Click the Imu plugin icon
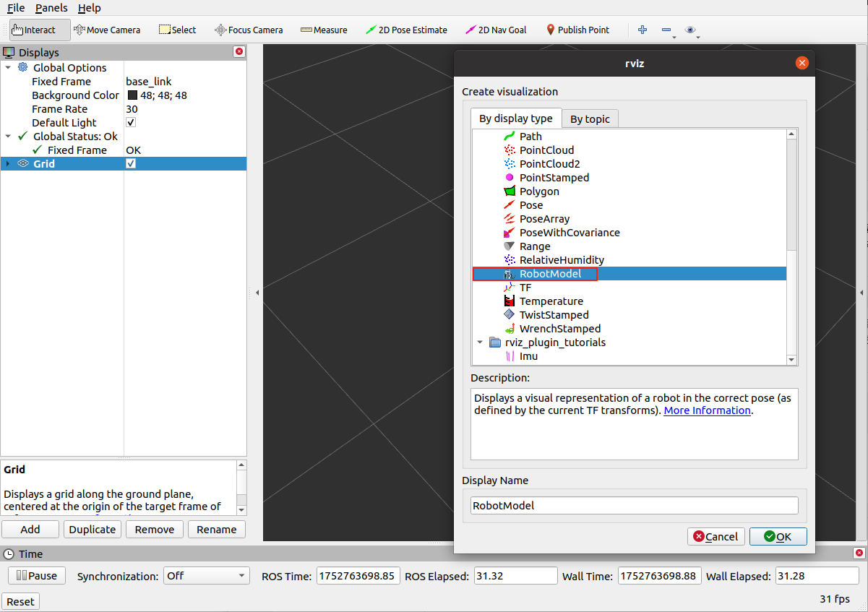Viewport: 868px width, 612px height. (x=510, y=355)
